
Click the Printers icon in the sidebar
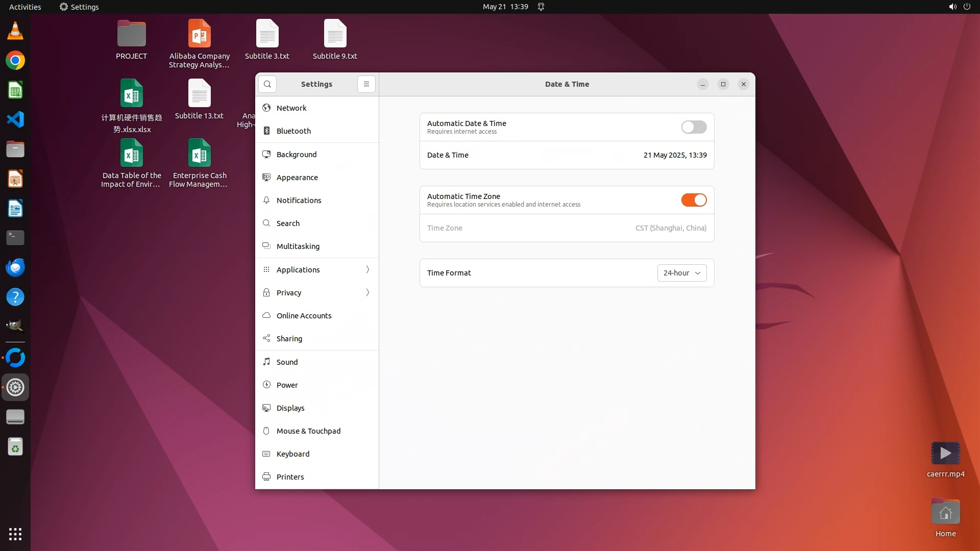pyautogui.click(x=266, y=477)
